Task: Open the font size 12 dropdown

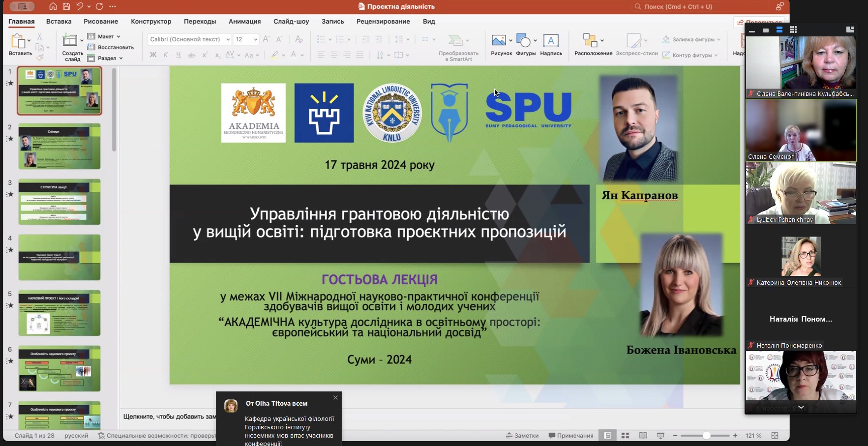Action: coord(246,39)
